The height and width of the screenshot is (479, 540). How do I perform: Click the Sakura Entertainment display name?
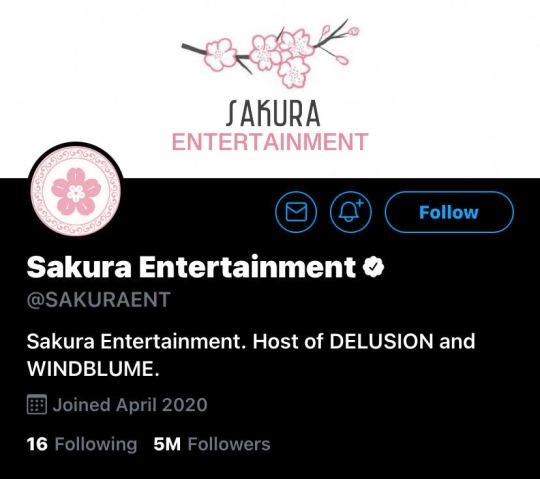(191, 267)
